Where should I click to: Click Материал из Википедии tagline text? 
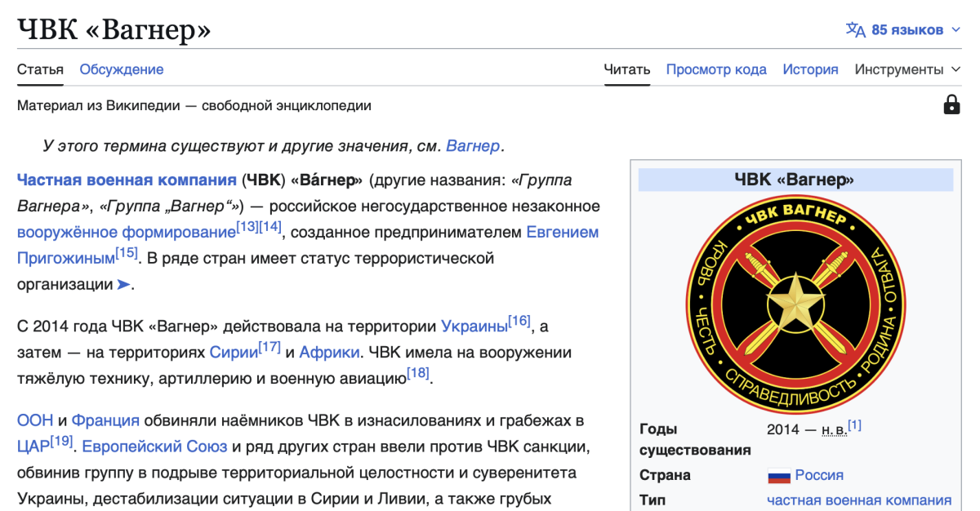pyautogui.click(x=194, y=105)
